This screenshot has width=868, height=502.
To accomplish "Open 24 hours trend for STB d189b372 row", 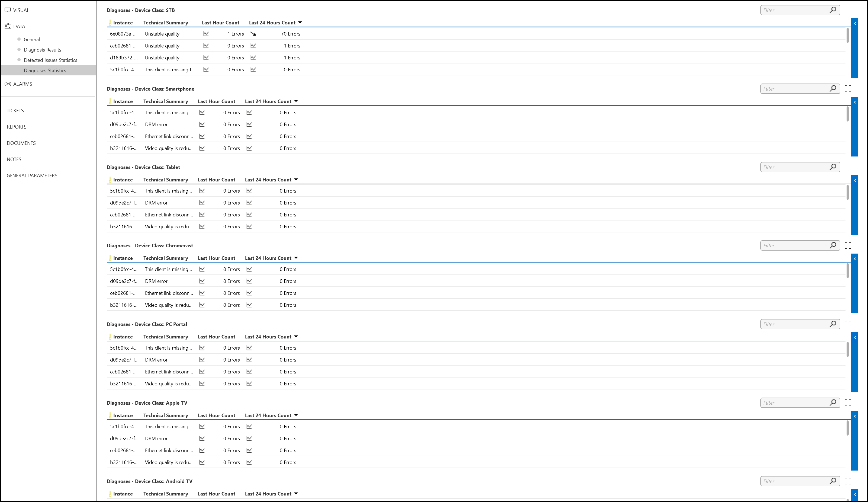I will click(x=253, y=57).
